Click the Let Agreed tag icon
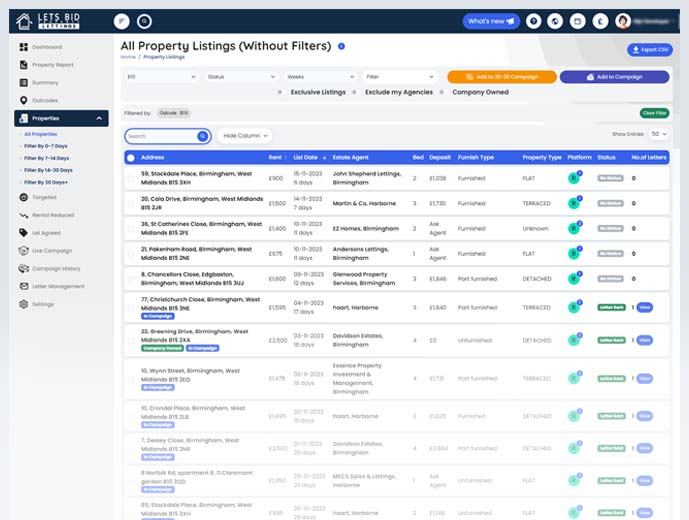Image resolution: width=689 pixels, height=520 pixels. [24, 233]
